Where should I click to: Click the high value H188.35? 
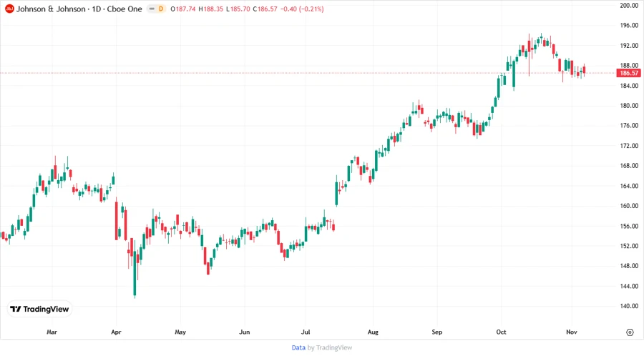tap(210, 9)
